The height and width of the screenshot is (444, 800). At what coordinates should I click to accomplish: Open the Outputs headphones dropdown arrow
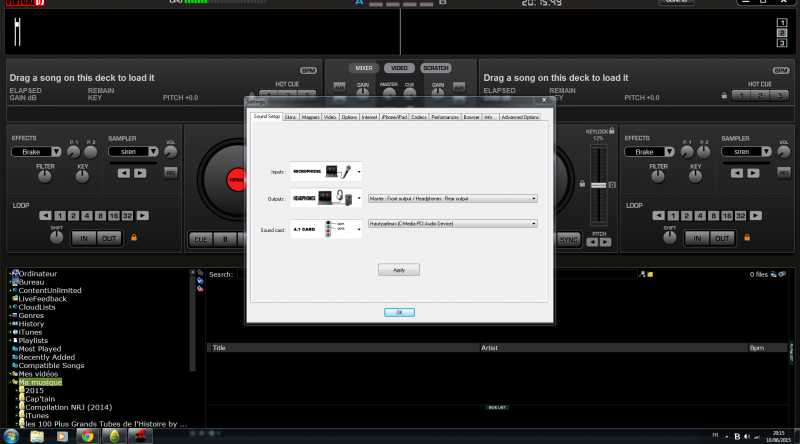359,198
